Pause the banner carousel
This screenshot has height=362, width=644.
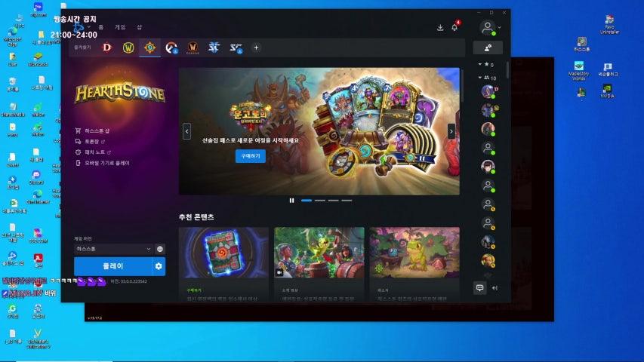pos(291,201)
